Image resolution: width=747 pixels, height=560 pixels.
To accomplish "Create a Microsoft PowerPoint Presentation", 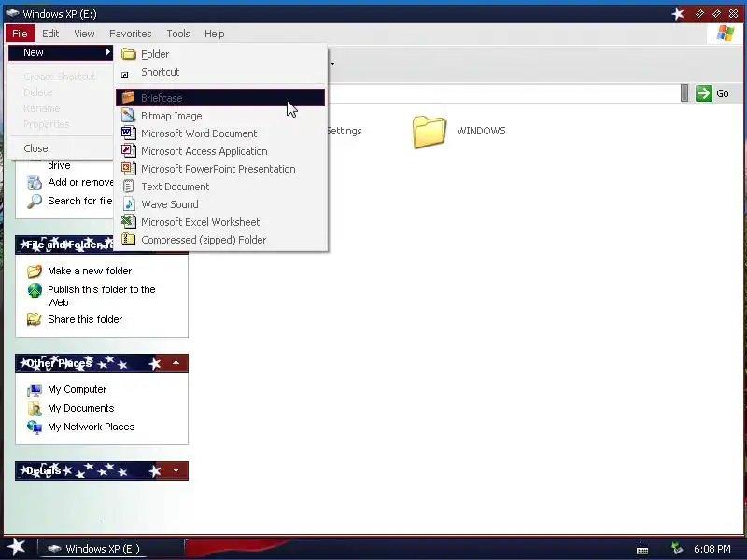I will coord(220,169).
